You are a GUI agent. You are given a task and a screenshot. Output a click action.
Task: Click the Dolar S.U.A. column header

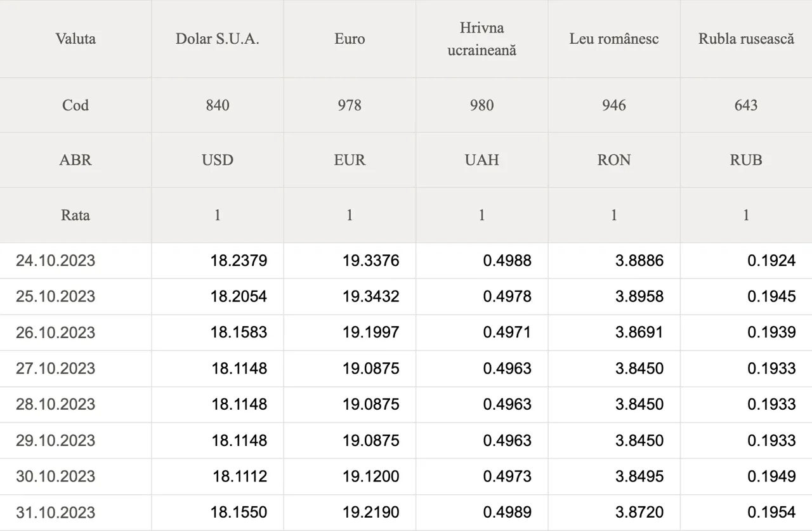(218, 39)
